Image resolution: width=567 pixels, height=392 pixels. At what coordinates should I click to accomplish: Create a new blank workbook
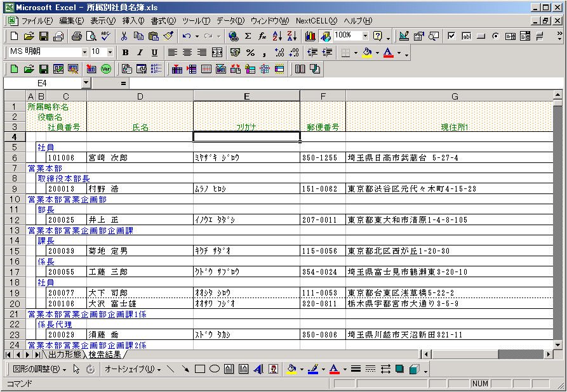point(14,36)
